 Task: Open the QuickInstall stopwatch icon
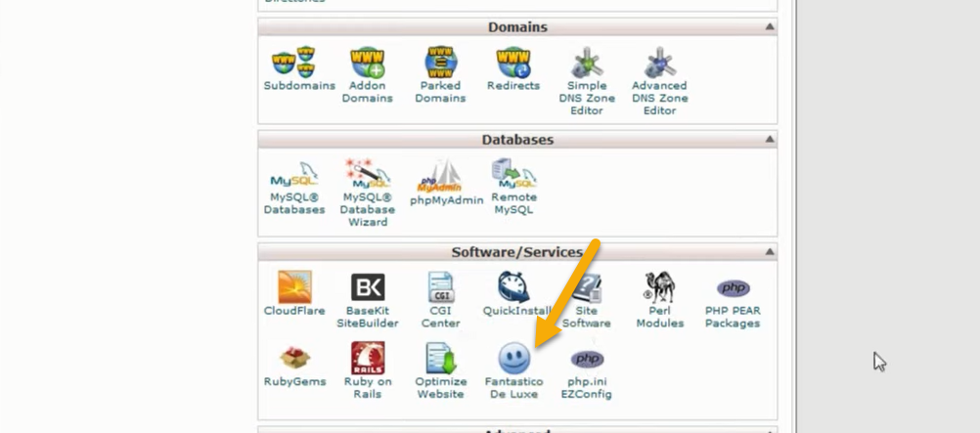pos(514,286)
